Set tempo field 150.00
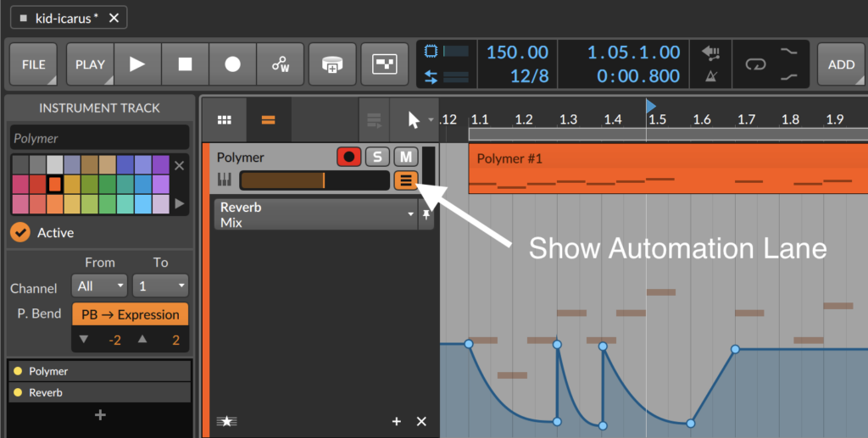This screenshot has width=868, height=438. pyautogui.click(x=517, y=52)
